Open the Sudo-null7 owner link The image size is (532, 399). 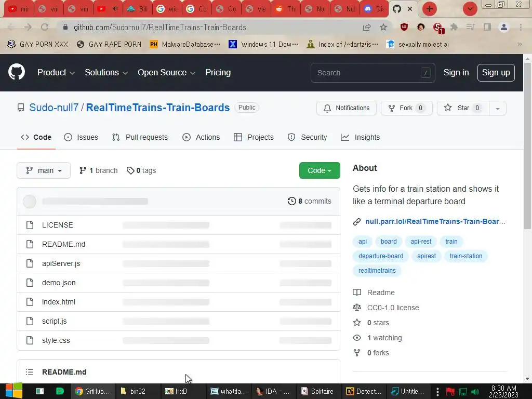tap(54, 108)
